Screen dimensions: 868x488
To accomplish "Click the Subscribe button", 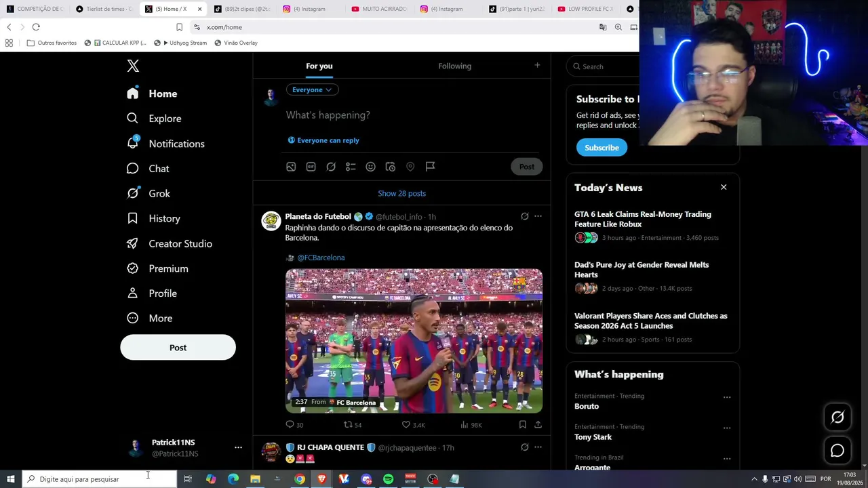I will (x=601, y=148).
